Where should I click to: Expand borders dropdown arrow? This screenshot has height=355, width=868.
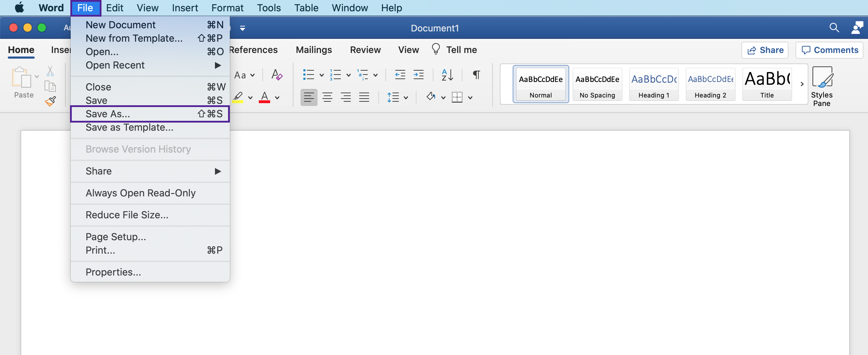click(471, 98)
